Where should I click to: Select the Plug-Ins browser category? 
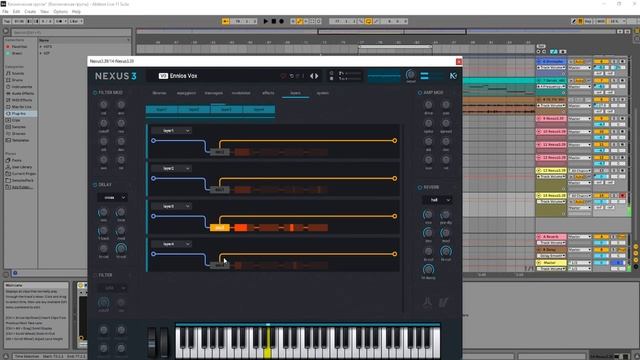pos(19,113)
